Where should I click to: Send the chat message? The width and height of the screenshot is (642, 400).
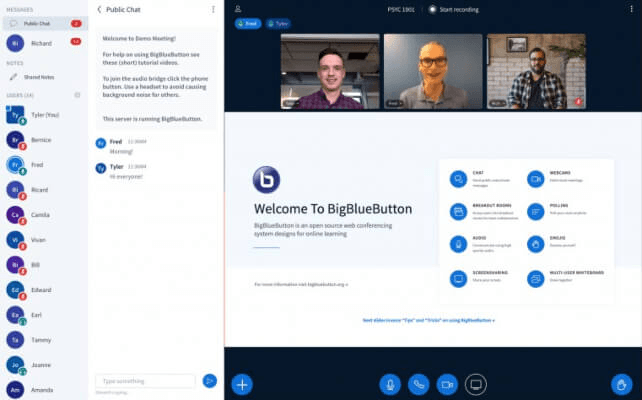point(209,380)
